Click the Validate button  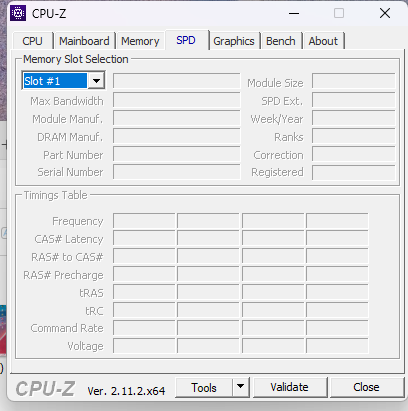point(290,387)
